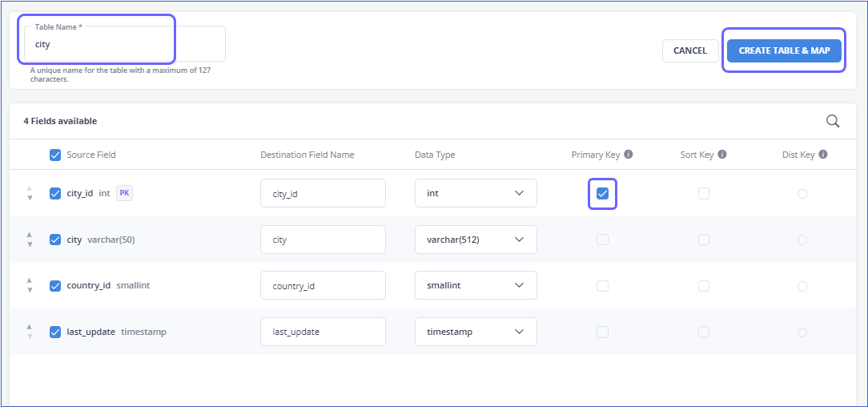
Task: Open the field search magnifier icon
Action: (833, 121)
